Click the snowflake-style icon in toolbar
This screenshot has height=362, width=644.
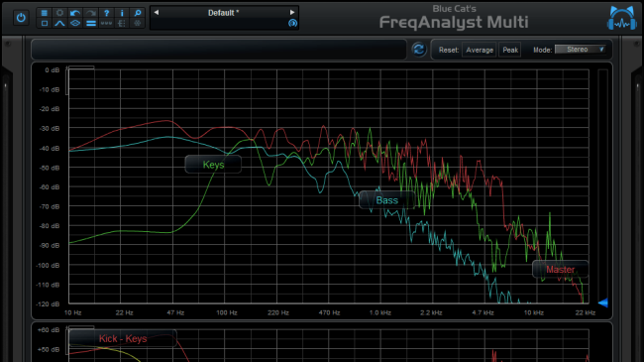(138, 24)
